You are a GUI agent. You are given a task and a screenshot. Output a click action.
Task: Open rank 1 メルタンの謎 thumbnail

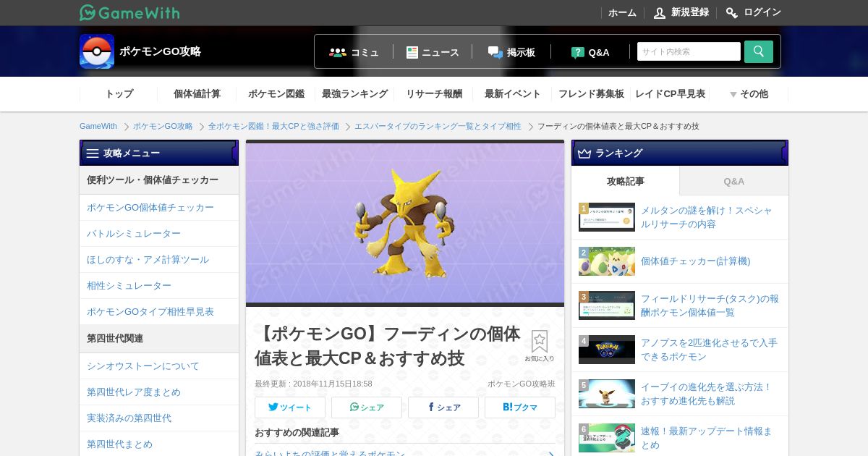[607, 217]
